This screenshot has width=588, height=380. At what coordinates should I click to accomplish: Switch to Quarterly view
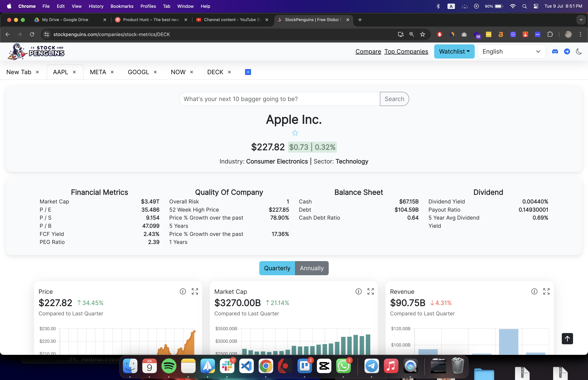(x=277, y=268)
